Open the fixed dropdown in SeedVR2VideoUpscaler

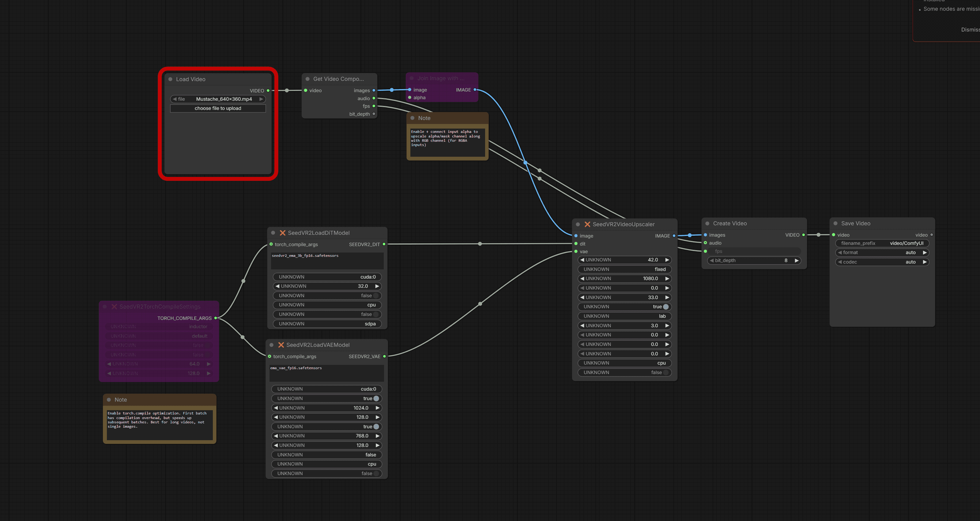pos(625,269)
